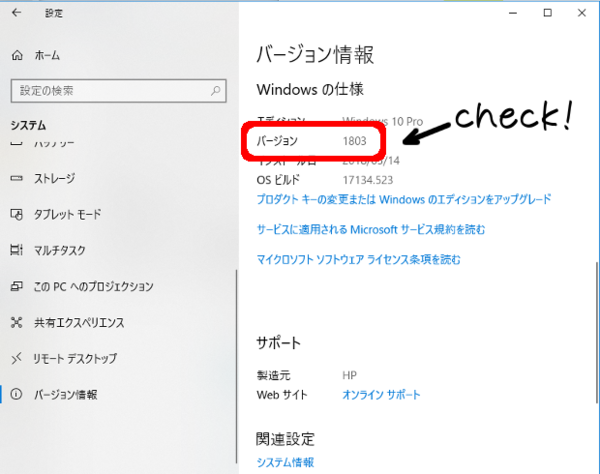Open the ストレージ storage settings

tap(54, 178)
